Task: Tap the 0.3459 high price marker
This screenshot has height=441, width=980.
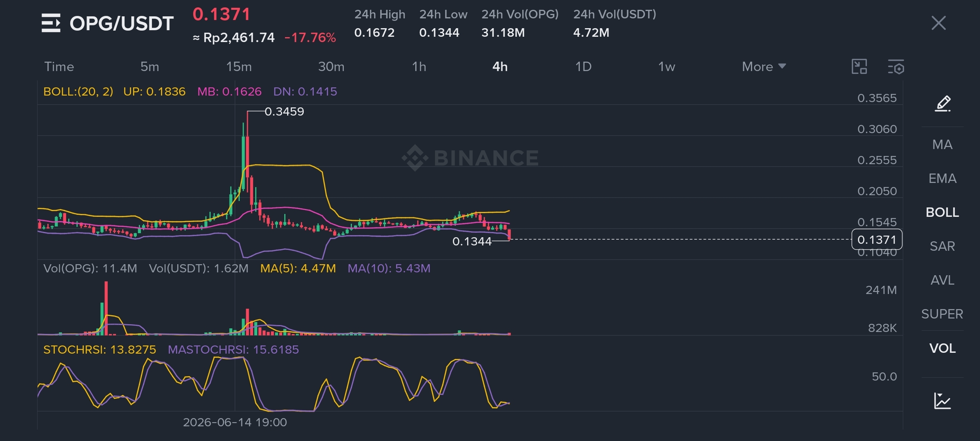Action: (284, 111)
